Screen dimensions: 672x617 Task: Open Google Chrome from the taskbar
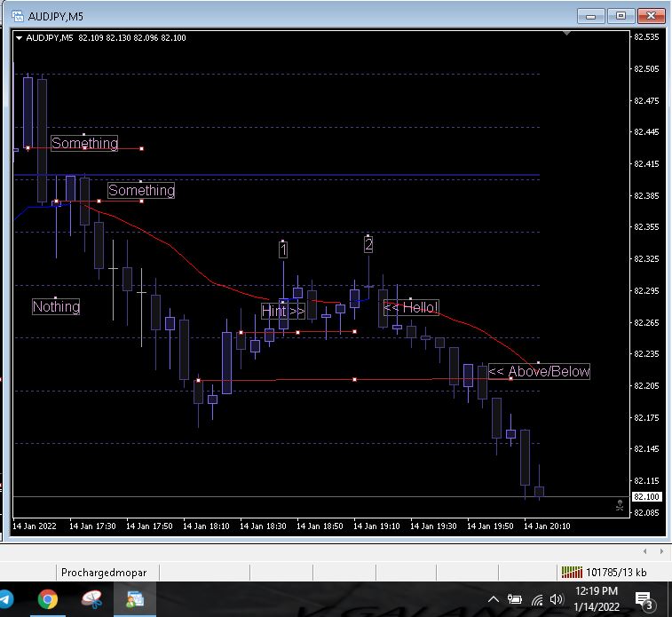pyautogui.click(x=48, y=599)
